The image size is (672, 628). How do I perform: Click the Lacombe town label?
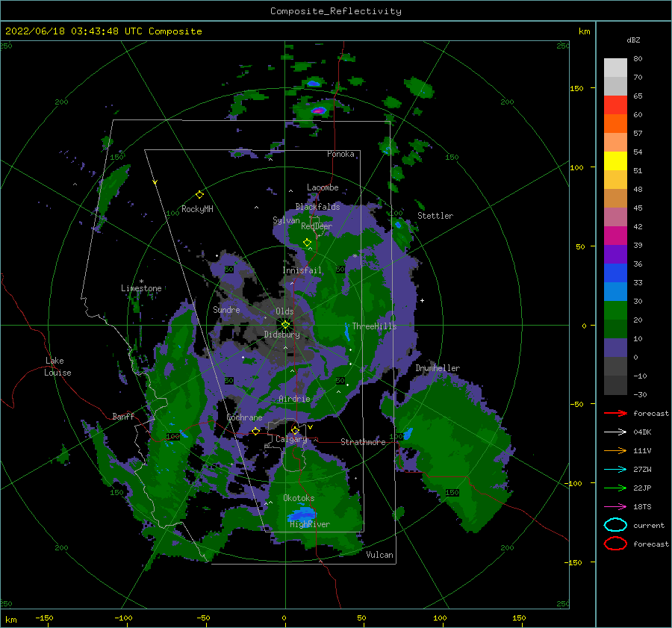[323, 187]
